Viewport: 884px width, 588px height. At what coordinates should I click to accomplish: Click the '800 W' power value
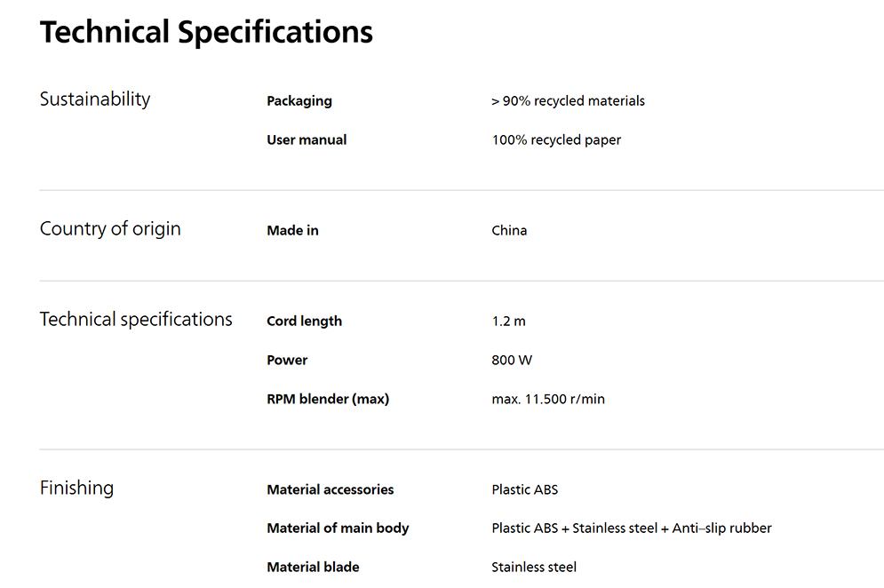point(512,361)
